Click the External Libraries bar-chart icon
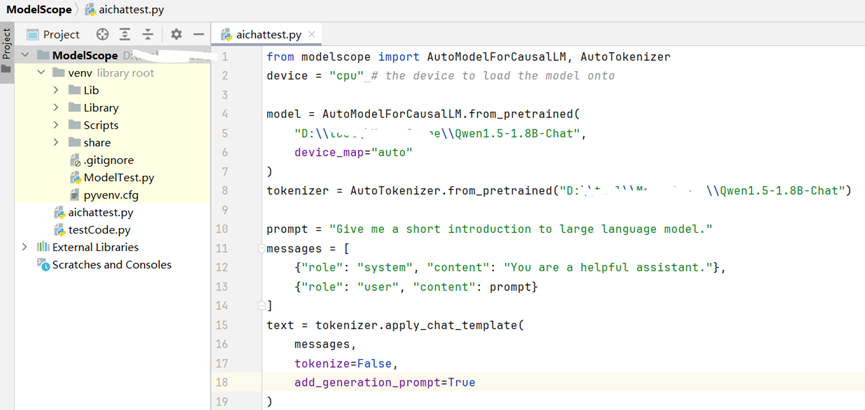 (43, 247)
